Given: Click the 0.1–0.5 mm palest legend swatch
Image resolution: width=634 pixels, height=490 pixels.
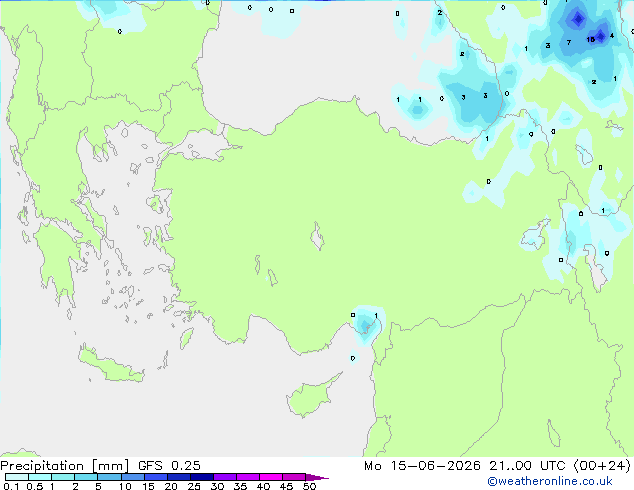Looking at the screenshot, I should (x=17, y=477).
